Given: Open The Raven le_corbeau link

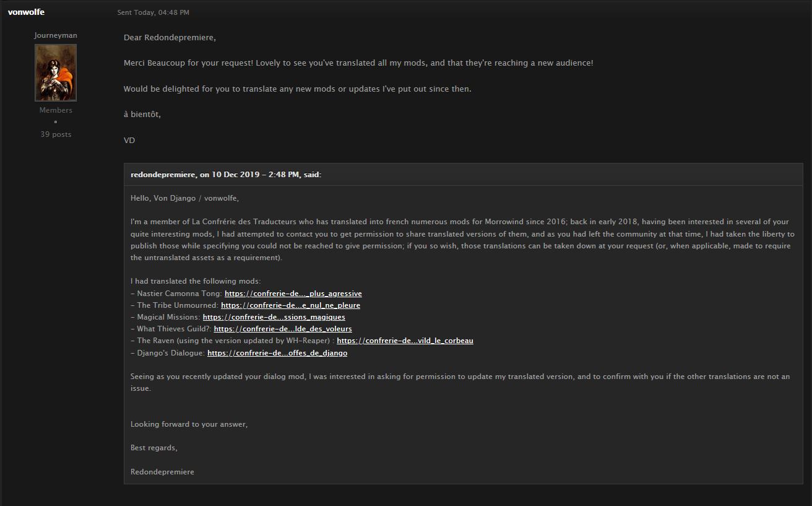Looking at the screenshot, I should coord(405,341).
